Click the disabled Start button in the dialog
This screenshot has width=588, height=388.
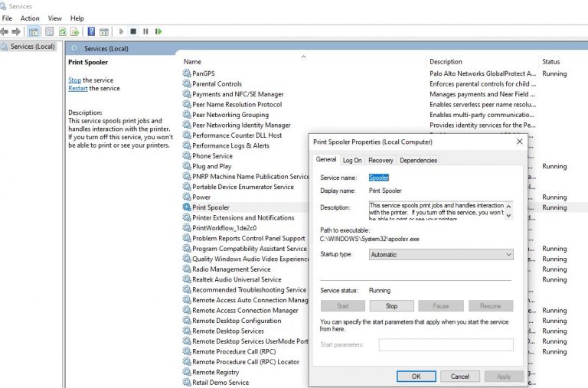pyautogui.click(x=343, y=306)
